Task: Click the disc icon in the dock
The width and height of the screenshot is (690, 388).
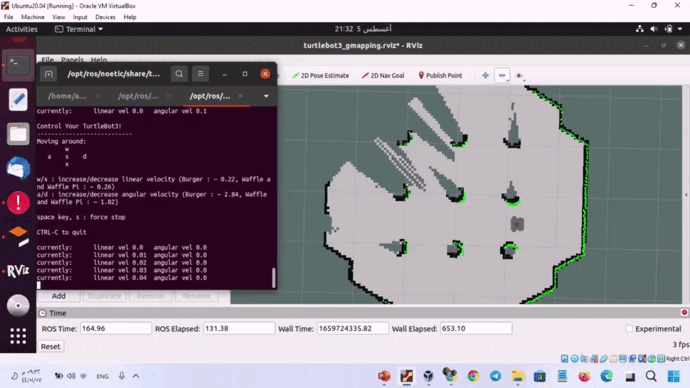Action: click(x=18, y=305)
